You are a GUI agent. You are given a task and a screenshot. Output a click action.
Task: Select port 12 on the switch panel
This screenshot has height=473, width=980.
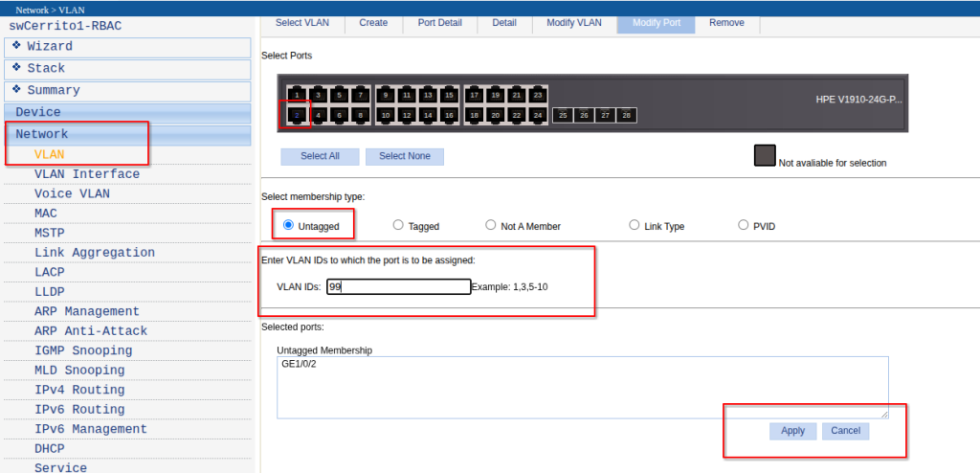click(407, 115)
